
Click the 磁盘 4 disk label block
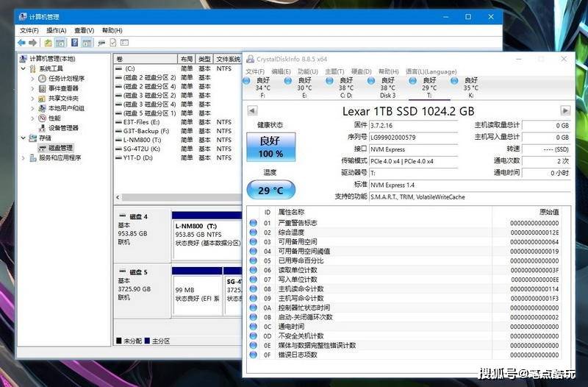(x=142, y=235)
